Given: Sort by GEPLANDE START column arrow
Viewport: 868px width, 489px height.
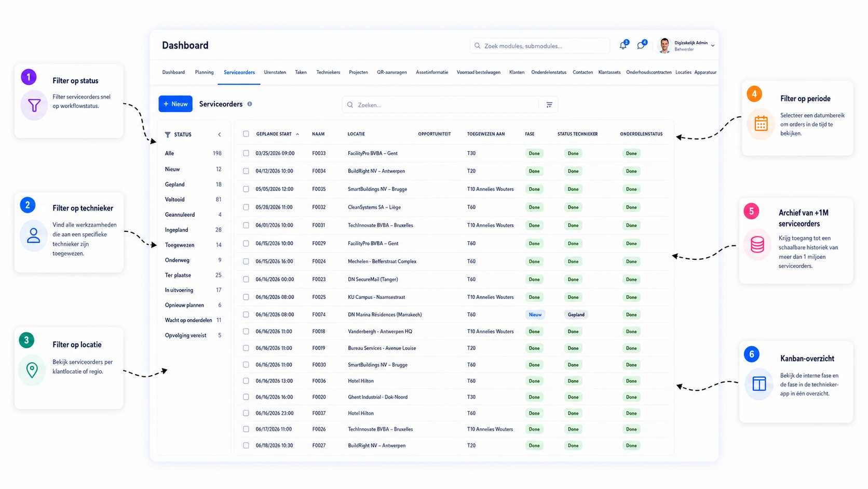Looking at the screenshot, I should coord(297,134).
